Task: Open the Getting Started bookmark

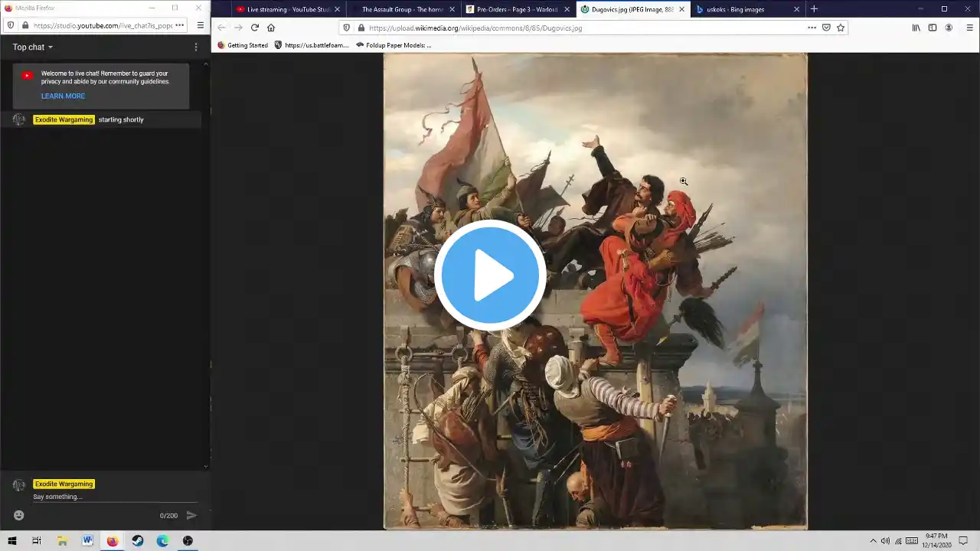Action: [243, 45]
